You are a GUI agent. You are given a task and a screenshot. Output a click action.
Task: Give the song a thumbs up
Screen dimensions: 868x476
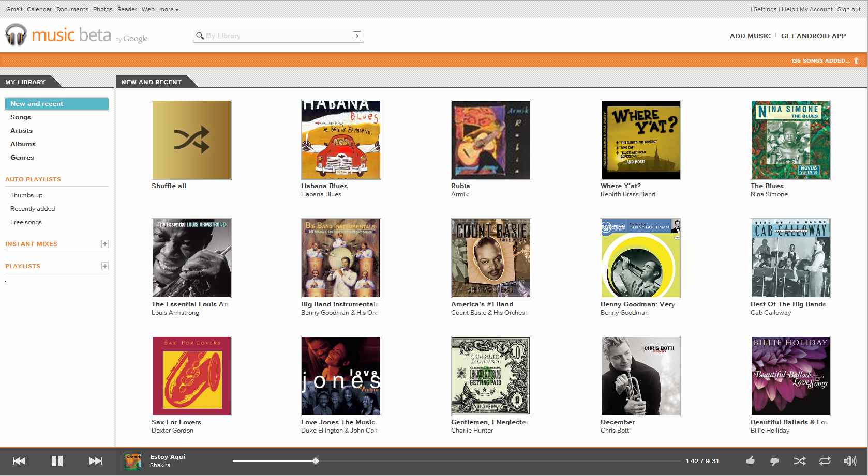click(750, 461)
